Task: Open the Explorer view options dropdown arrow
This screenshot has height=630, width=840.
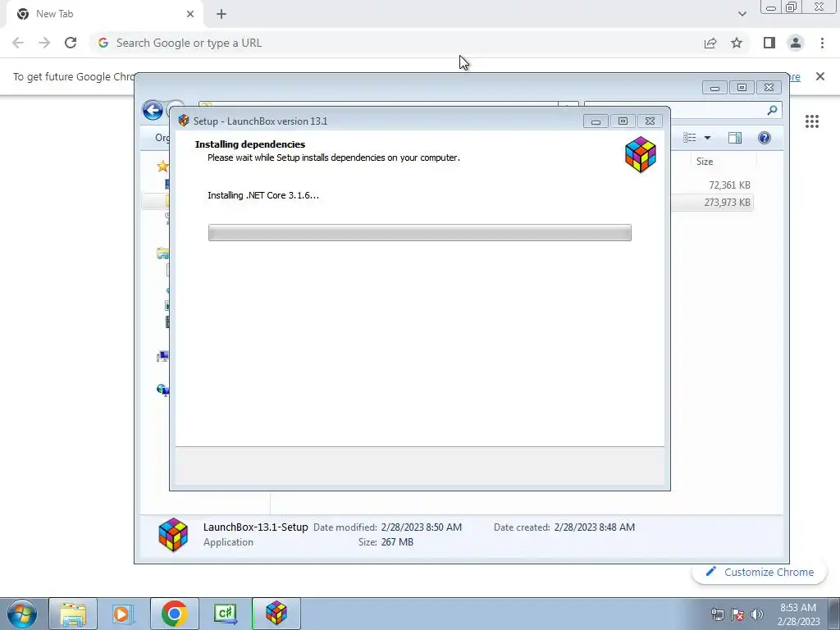Action: coord(707,138)
